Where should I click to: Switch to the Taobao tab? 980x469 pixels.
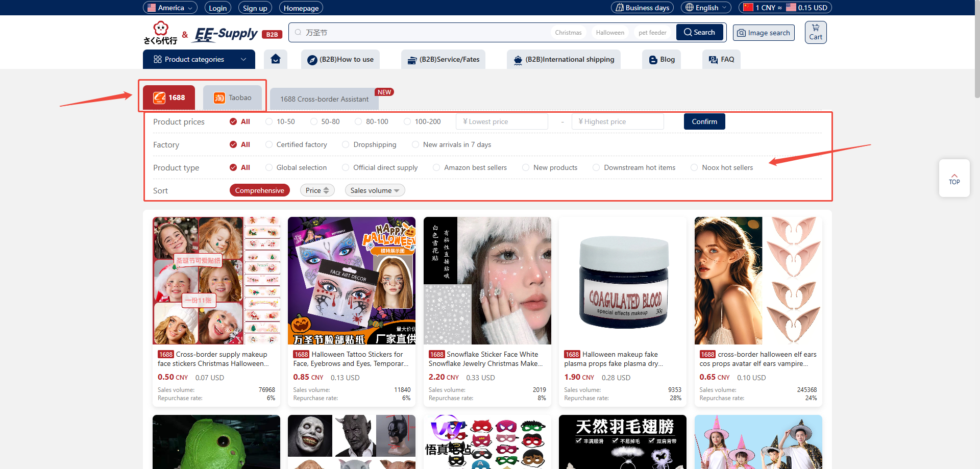pyautogui.click(x=232, y=97)
